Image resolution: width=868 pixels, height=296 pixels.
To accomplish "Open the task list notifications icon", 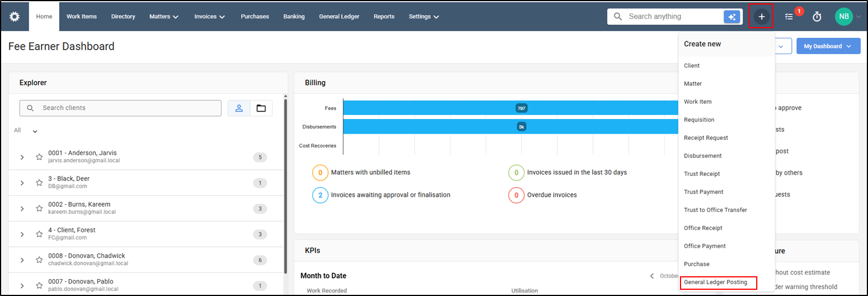I will point(790,17).
